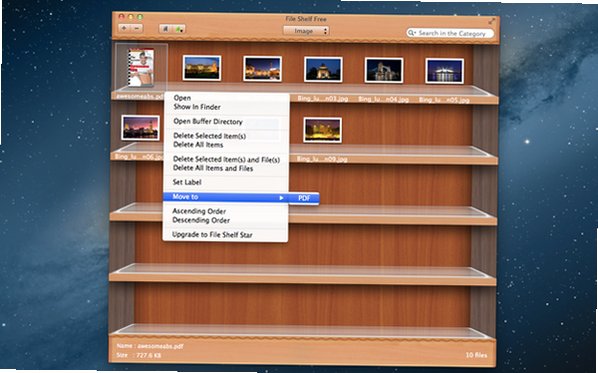
Task: Click the gray icon beside the minus button
Action: (166, 29)
